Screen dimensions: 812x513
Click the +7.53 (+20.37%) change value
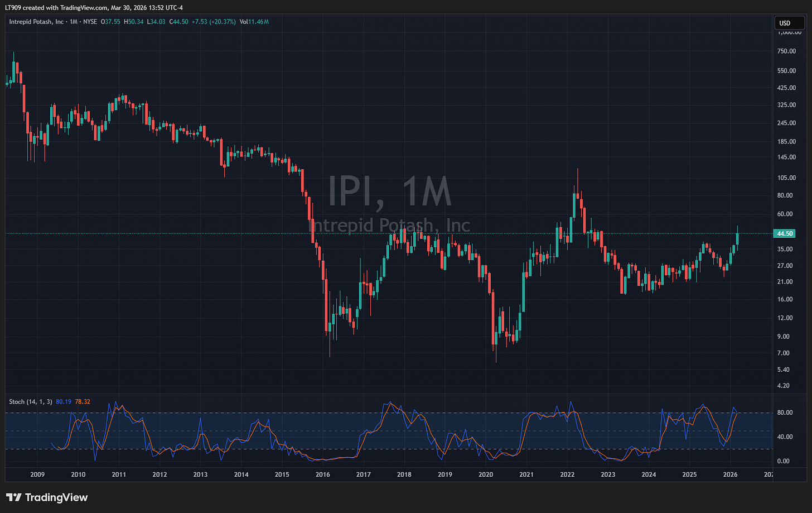214,22
